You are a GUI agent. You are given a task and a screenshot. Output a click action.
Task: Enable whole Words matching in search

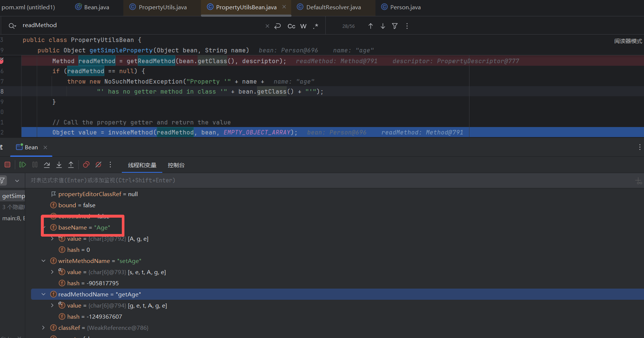(x=303, y=26)
